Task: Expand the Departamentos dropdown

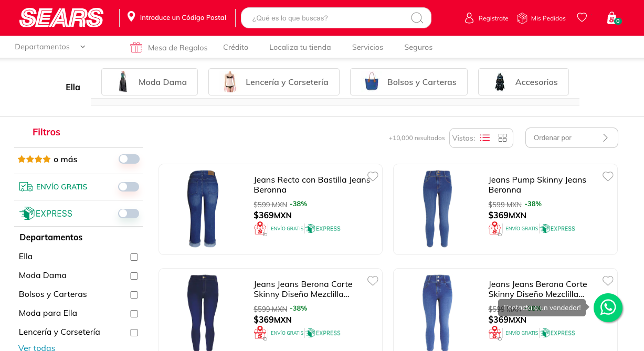Action: click(50, 47)
